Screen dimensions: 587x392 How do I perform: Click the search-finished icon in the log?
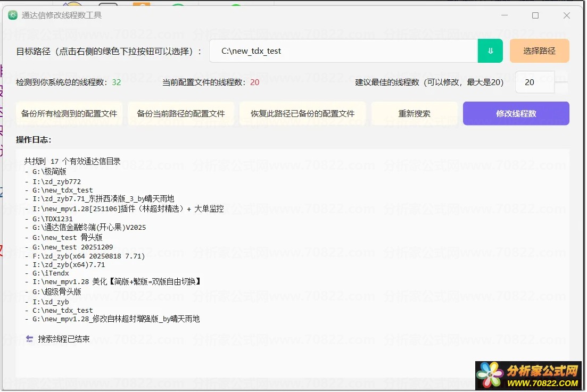tap(29, 339)
